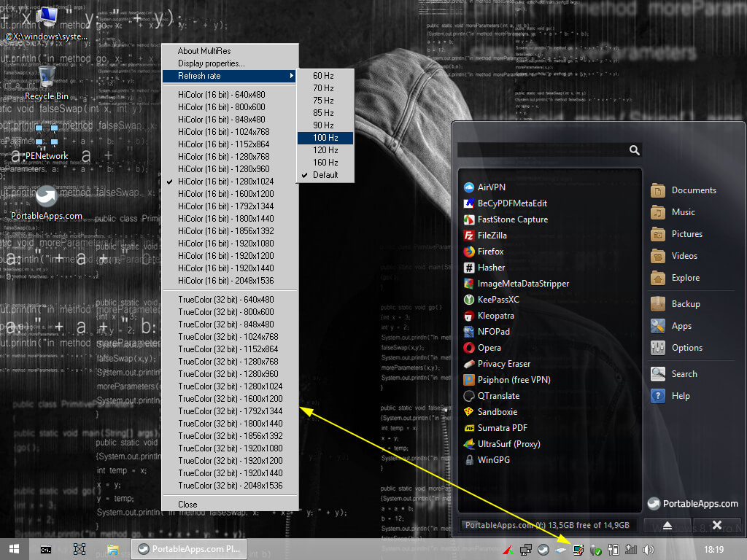Select 160 Hz refresh rate
This screenshot has height=560, width=747.
[x=325, y=163]
